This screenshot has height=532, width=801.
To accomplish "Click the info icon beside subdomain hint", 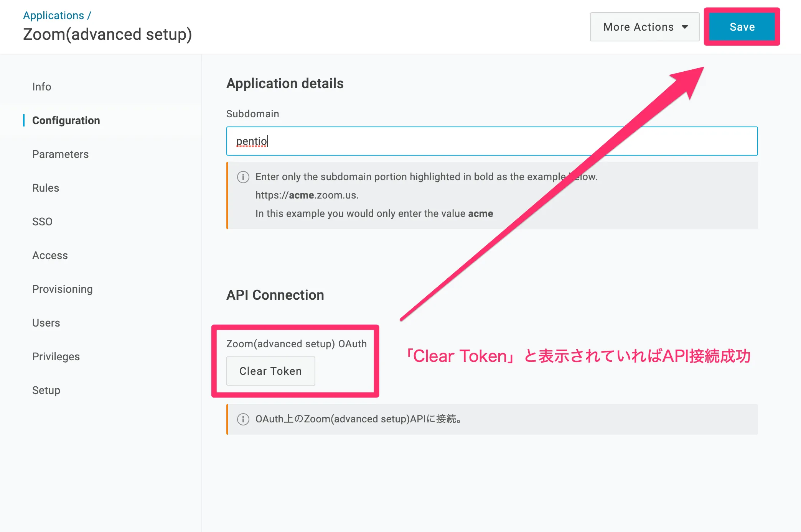I will click(243, 177).
